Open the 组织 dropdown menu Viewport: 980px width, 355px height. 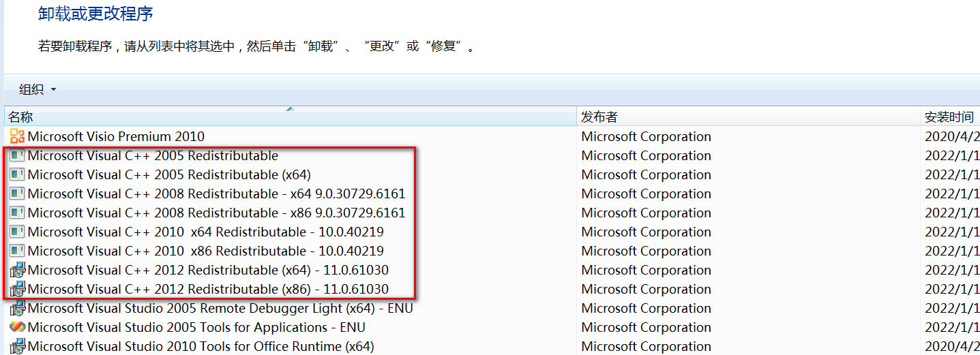[38, 89]
